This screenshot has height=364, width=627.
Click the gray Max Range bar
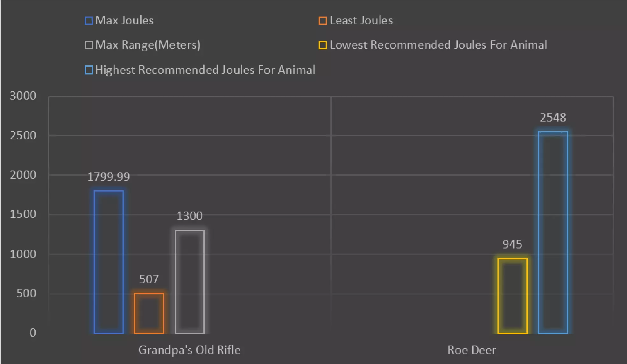point(190,282)
